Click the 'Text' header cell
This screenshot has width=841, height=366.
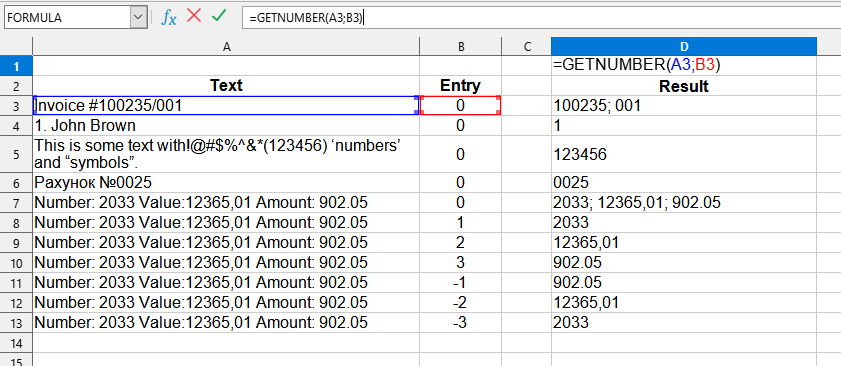(226, 86)
